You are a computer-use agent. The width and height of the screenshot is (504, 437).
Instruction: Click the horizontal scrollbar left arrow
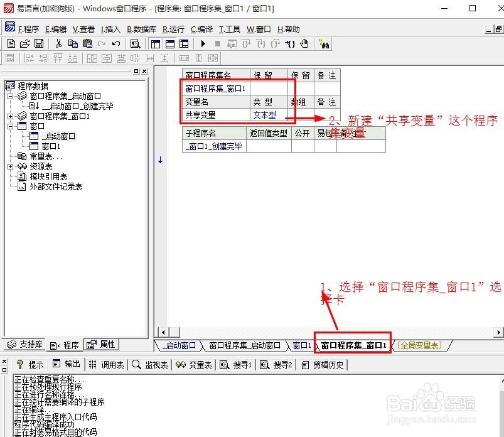click(163, 332)
